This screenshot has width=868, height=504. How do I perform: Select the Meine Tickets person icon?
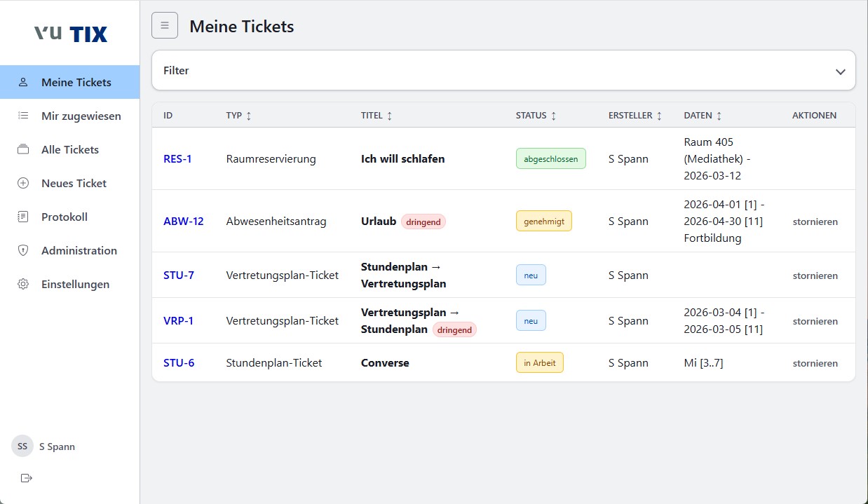click(x=22, y=82)
